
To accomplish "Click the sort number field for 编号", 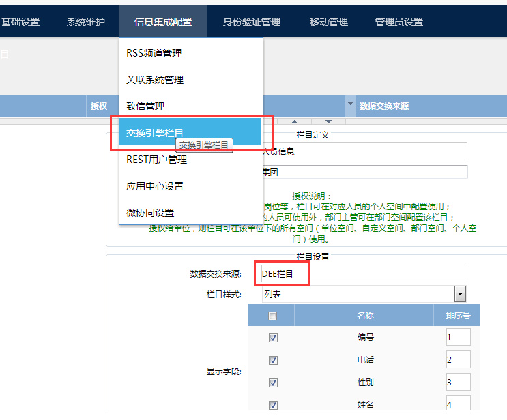I will [x=458, y=337].
